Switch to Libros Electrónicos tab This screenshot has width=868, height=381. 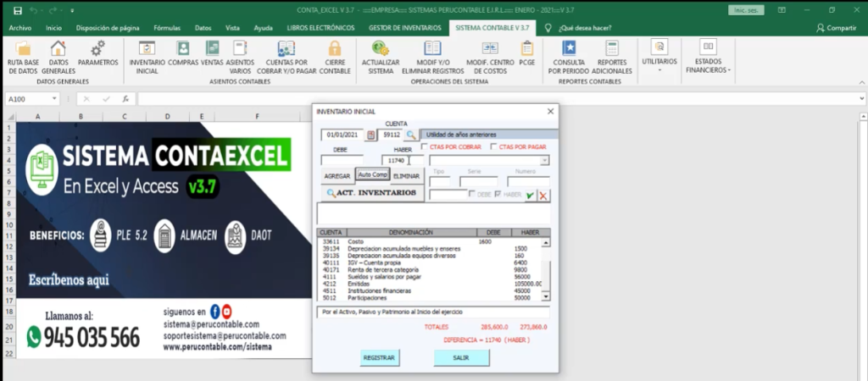[x=320, y=28]
